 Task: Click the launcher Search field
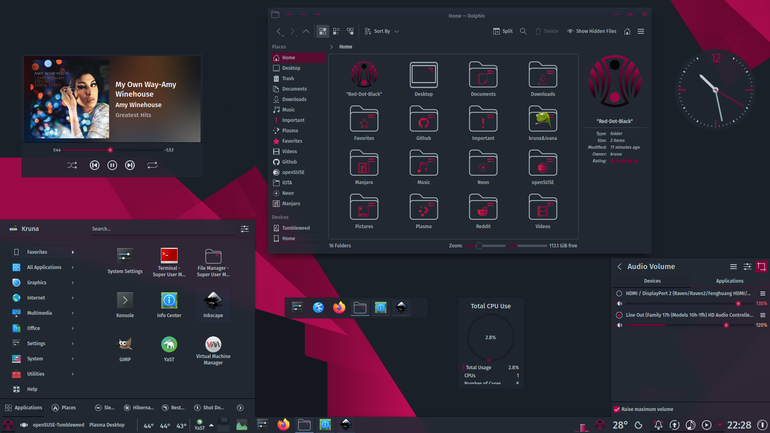pos(162,229)
